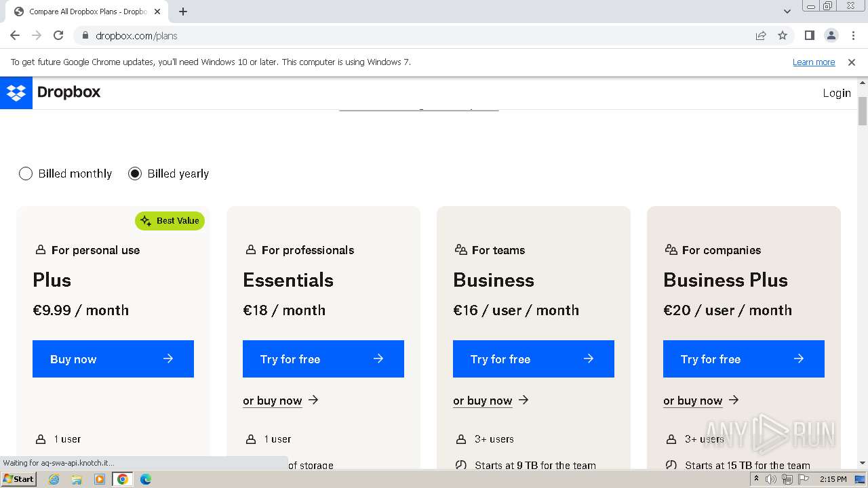Click the For companies people icon
This screenshot has width=868, height=488.
(x=671, y=250)
